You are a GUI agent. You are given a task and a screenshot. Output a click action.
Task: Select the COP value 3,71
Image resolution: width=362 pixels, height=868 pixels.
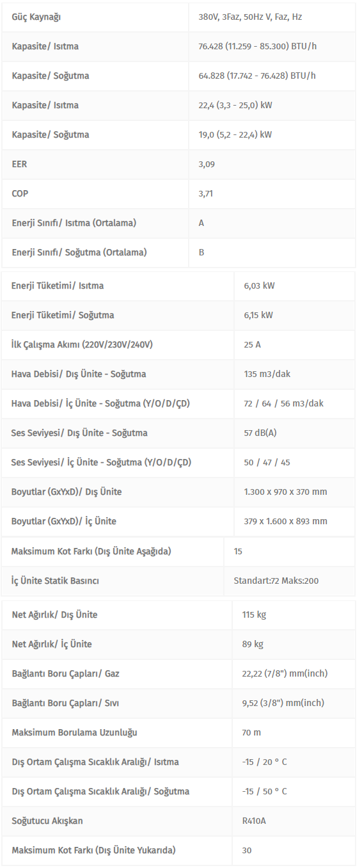pyautogui.click(x=207, y=194)
